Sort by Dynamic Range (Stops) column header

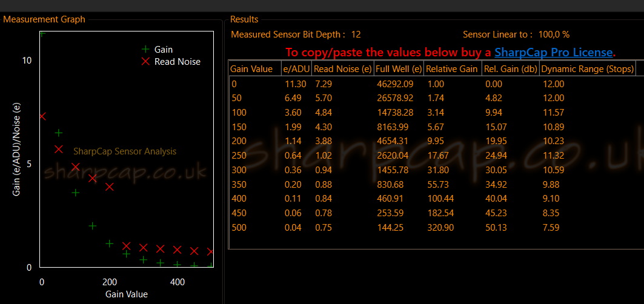(x=587, y=69)
